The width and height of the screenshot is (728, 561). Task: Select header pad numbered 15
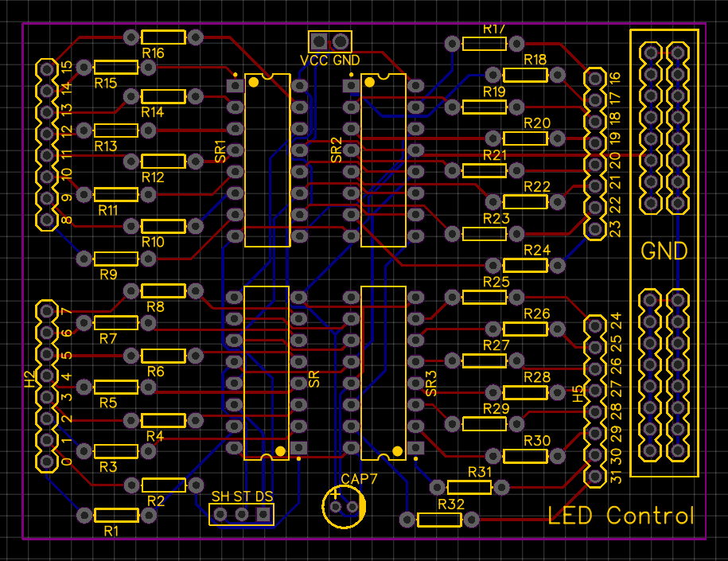click(x=46, y=69)
